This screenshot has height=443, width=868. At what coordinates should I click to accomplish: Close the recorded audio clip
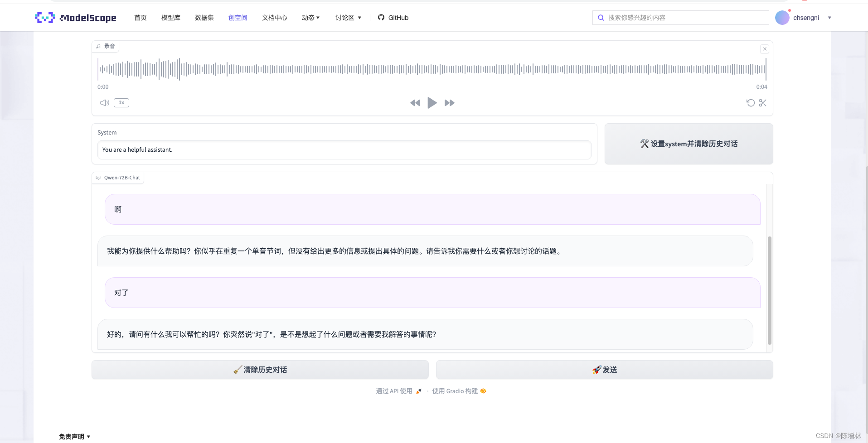click(765, 49)
